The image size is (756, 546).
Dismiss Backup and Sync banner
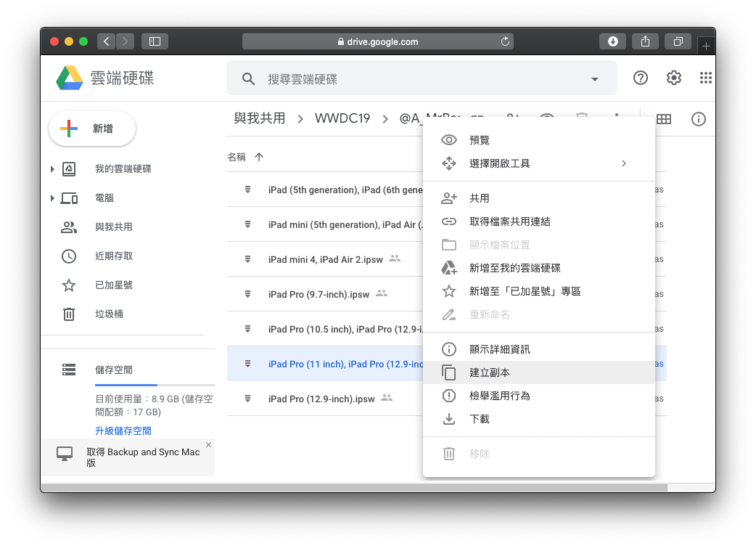[208, 444]
